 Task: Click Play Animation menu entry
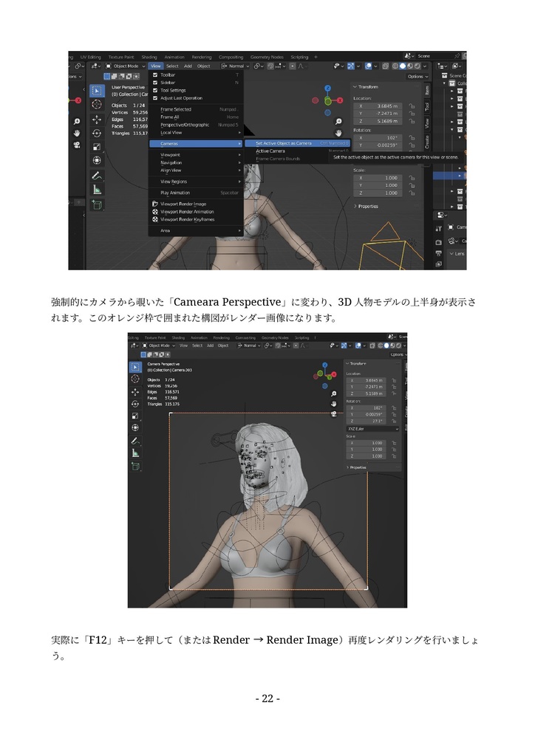point(195,193)
